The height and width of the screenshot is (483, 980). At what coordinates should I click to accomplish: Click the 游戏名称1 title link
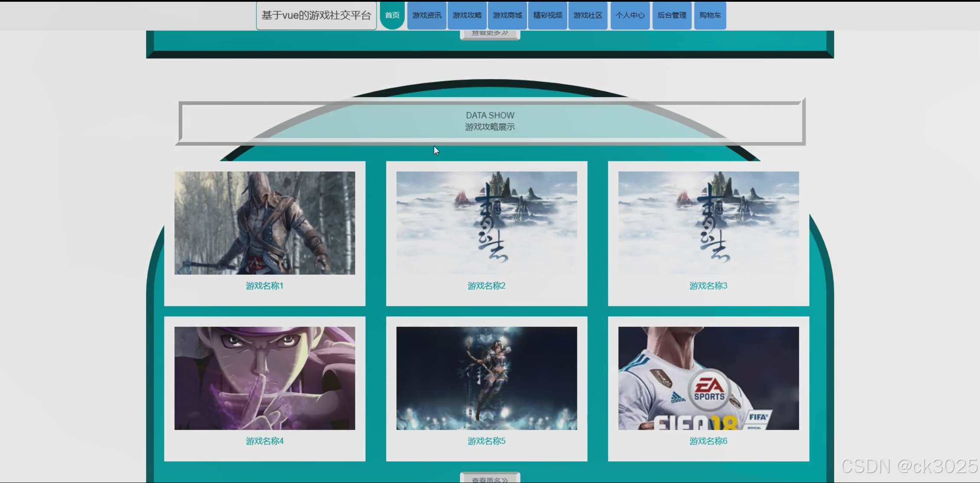[265, 286]
